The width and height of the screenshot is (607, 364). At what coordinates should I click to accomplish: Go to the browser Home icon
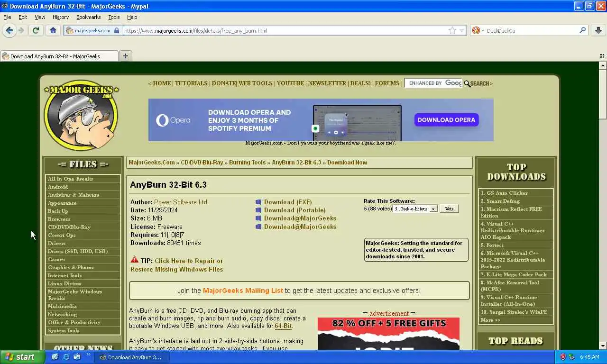53,30
